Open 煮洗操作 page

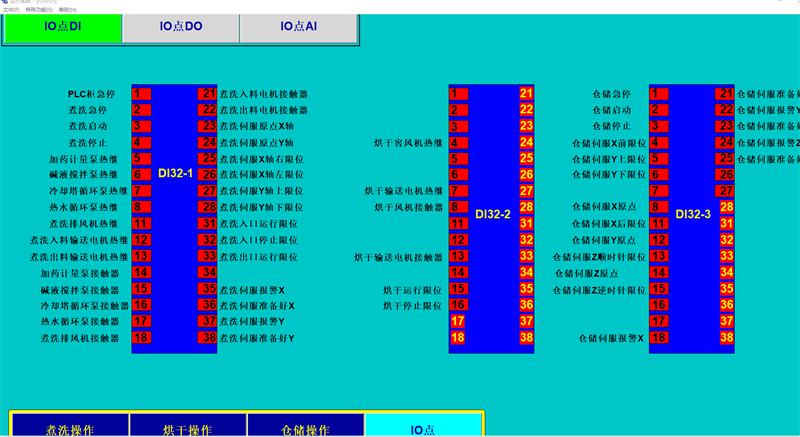pyautogui.click(x=70, y=428)
